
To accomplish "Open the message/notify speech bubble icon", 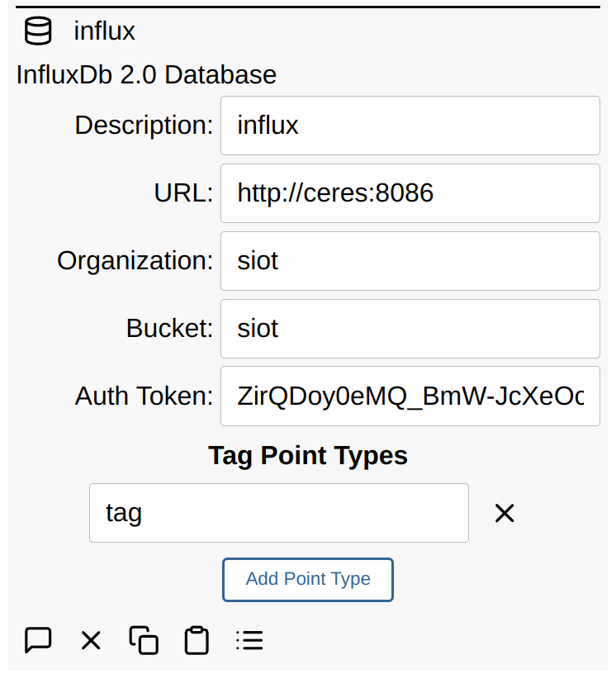I will coord(38,640).
